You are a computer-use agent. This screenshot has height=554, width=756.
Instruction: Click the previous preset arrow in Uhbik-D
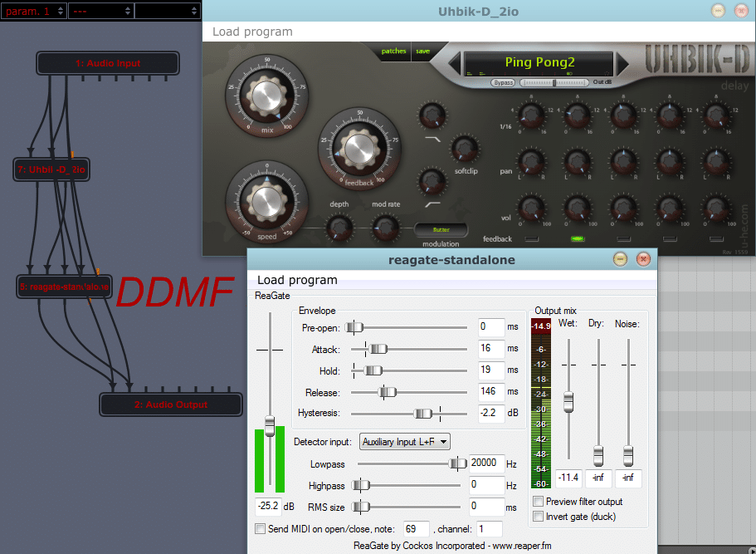[x=454, y=63]
